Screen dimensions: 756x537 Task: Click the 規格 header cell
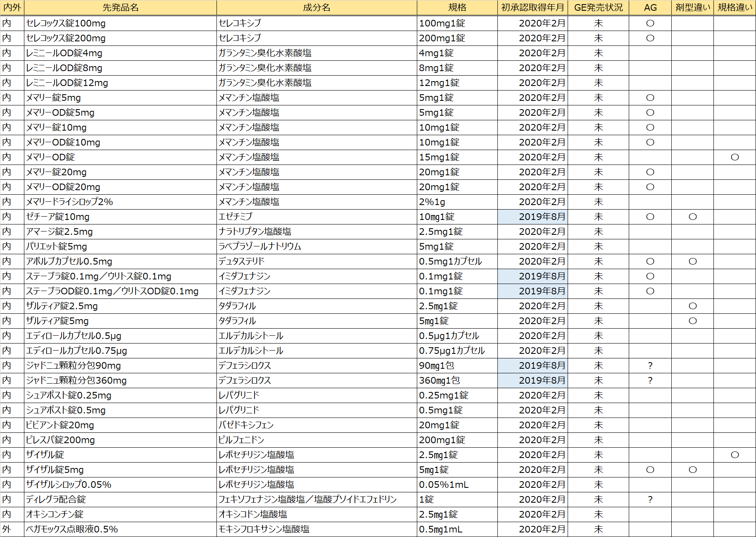click(x=457, y=8)
